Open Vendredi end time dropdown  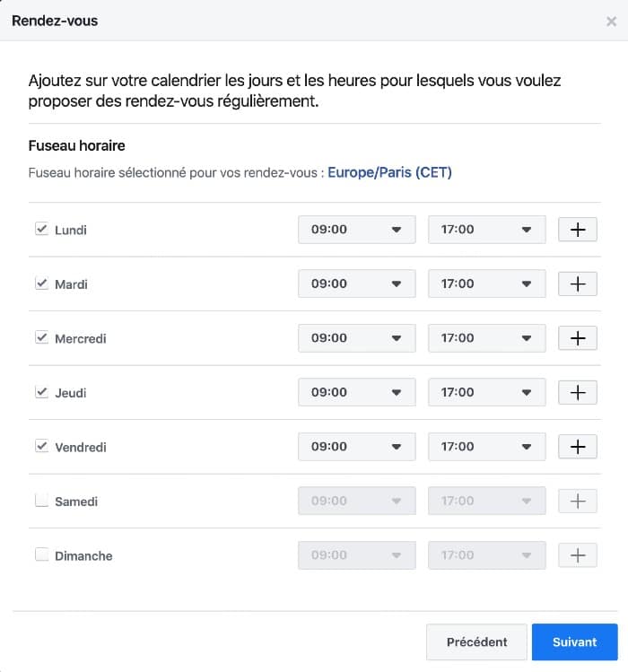(486, 447)
